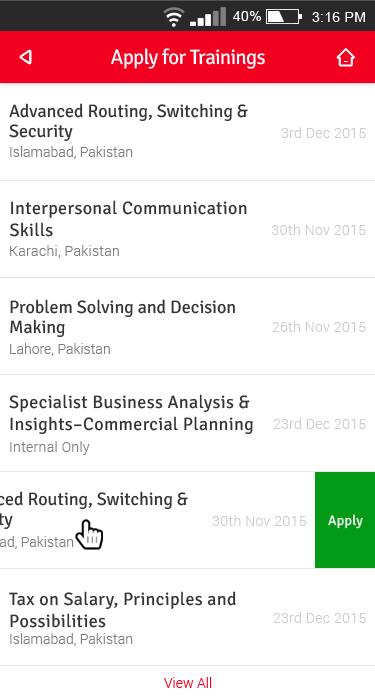The width and height of the screenshot is (375, 697).
Task: Tap the Wi-Fi status icon
Action: click(x=174, y=17)
